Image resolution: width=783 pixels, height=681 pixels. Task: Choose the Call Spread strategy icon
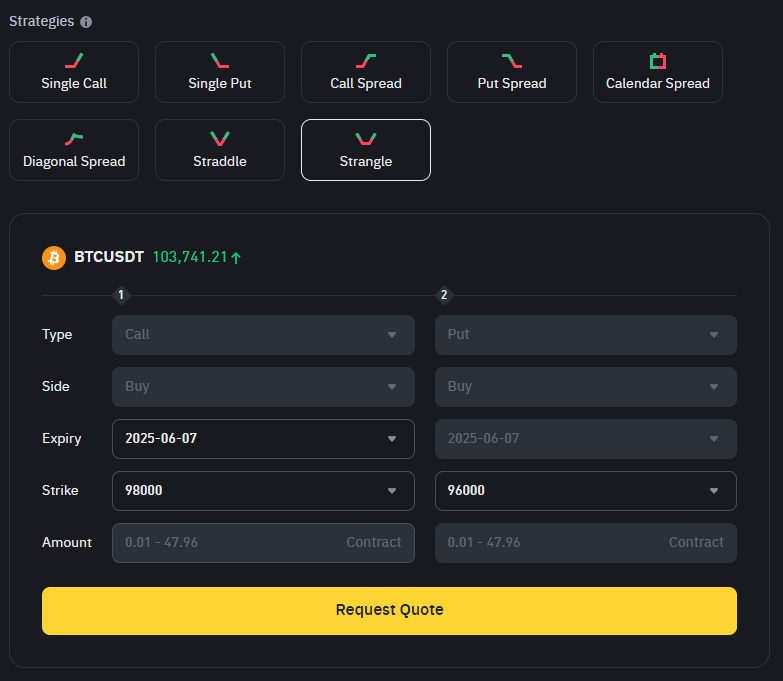tap(366, 61)
